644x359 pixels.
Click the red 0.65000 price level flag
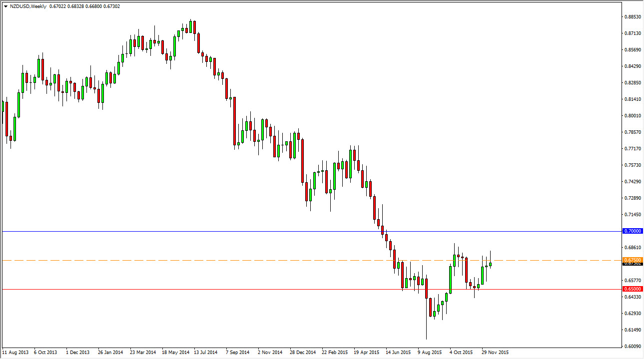point(632,289)
